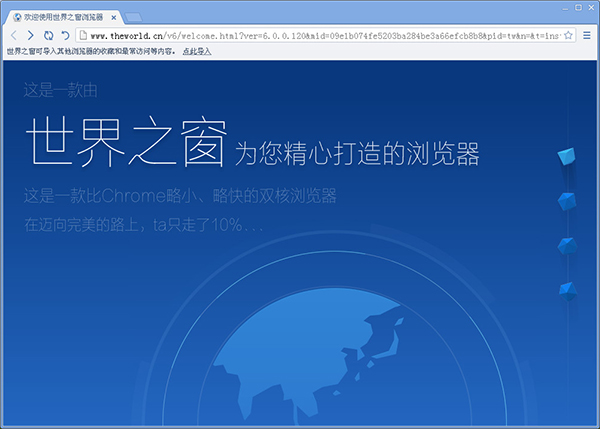Click the undo closed tab icon
Image resolution: width=600 pixels, height=429 pixels.
point(65,35)
